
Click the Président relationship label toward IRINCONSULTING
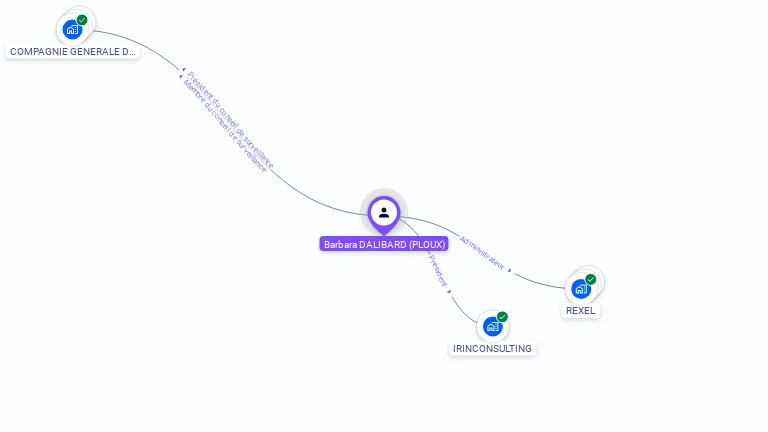coord(438,270)
